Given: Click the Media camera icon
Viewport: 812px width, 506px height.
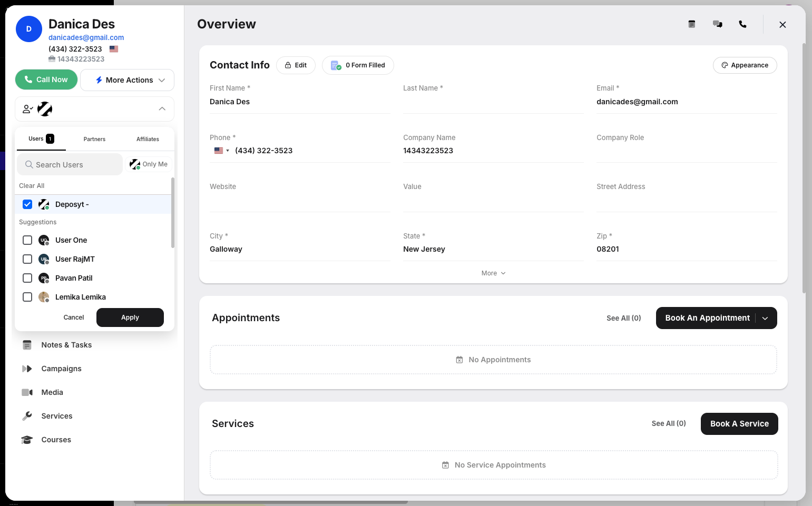Looking at the screenshot, I should (x=27, y=392).
